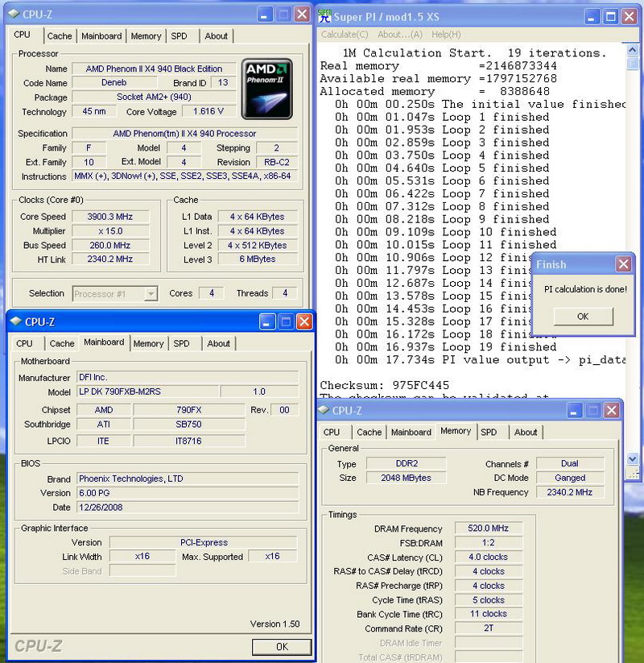Click the Command Rate 2T value

point(489,628)
